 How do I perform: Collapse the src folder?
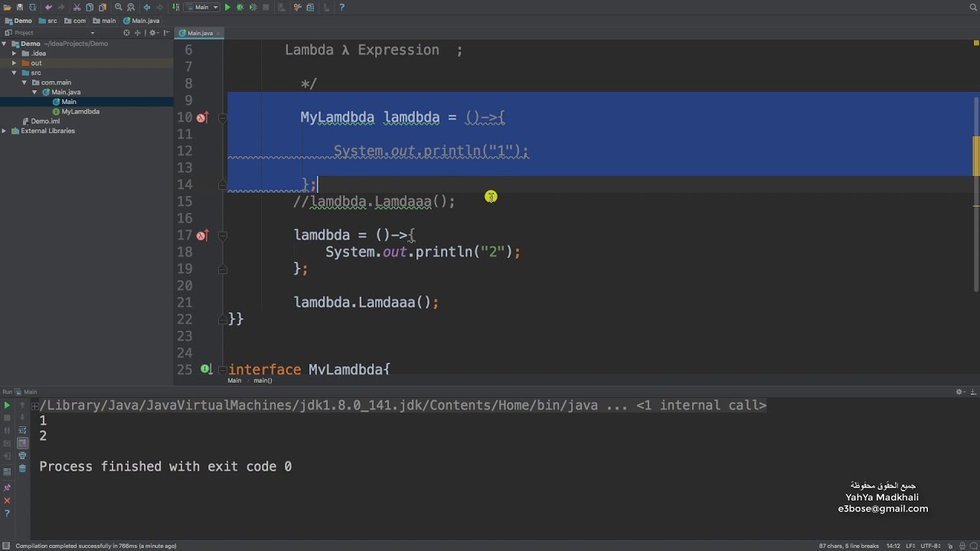pos(14,73)
